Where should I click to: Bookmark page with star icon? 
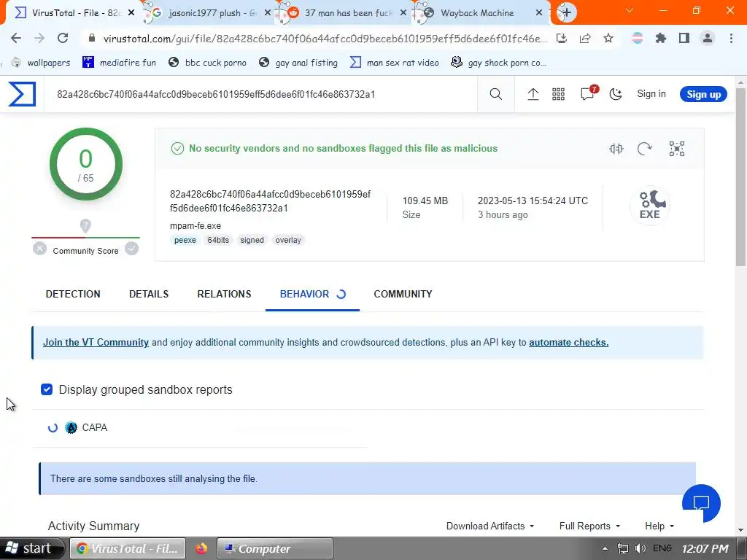(608, 38)
